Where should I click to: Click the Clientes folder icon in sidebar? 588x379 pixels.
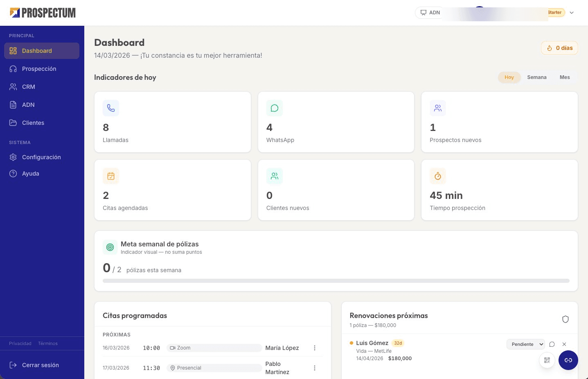click(13, 122)
